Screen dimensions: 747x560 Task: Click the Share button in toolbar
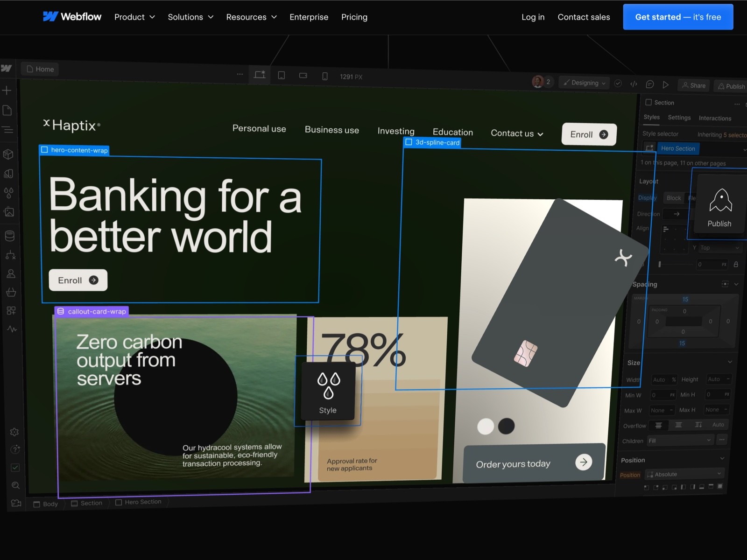click(x=694, y=85)
